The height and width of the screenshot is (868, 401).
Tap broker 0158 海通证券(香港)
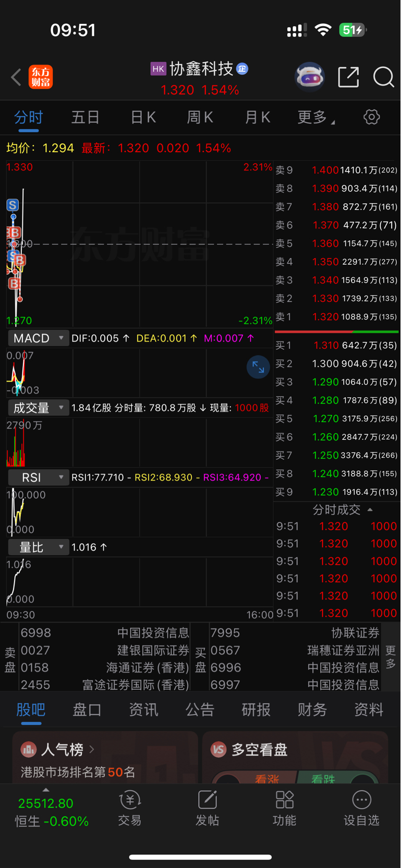[x=105, y=668]
